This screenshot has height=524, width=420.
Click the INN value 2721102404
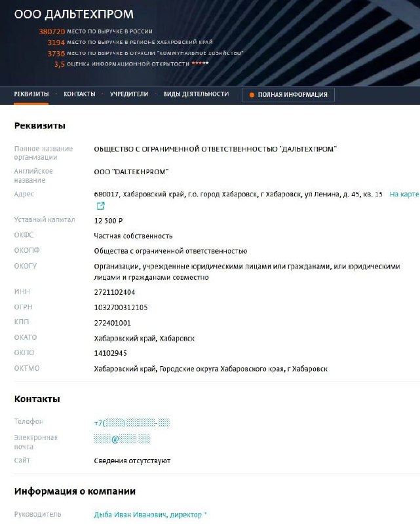(x=115, y=292)
